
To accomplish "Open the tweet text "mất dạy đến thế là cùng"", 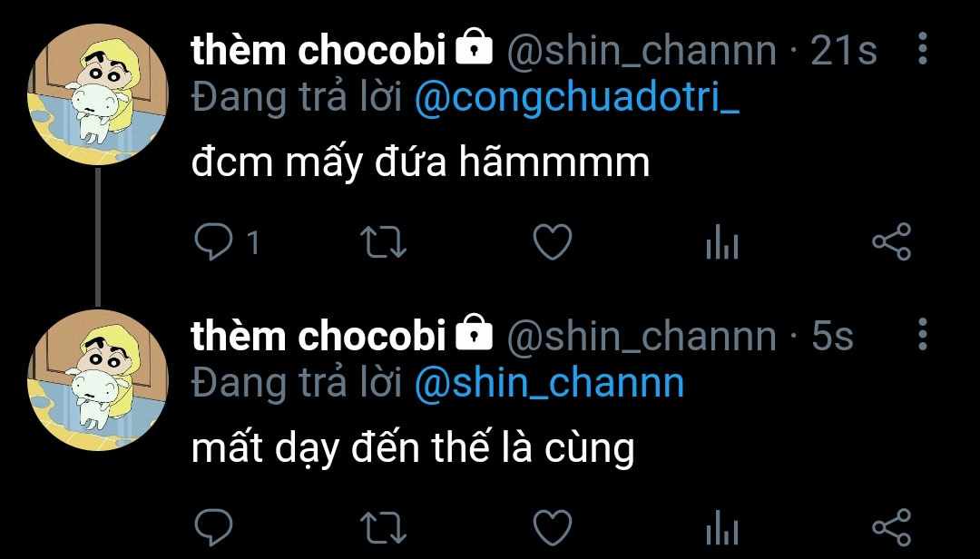I will click(412, 448).
